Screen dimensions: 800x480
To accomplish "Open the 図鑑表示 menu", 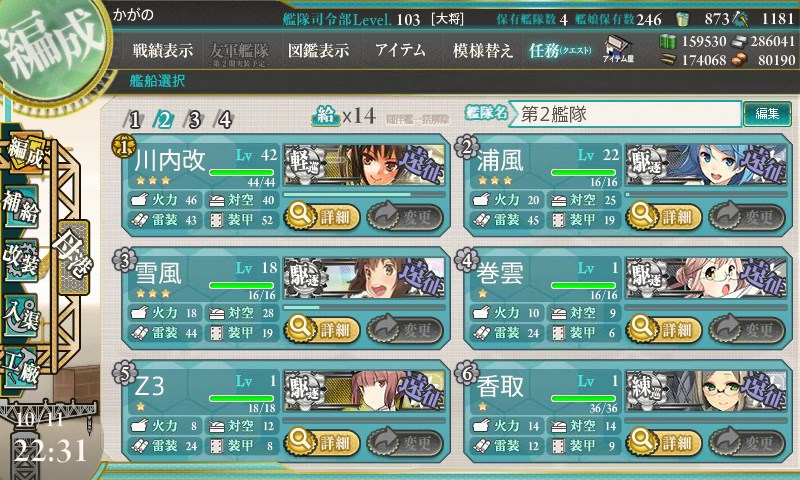I will [318, 50].
